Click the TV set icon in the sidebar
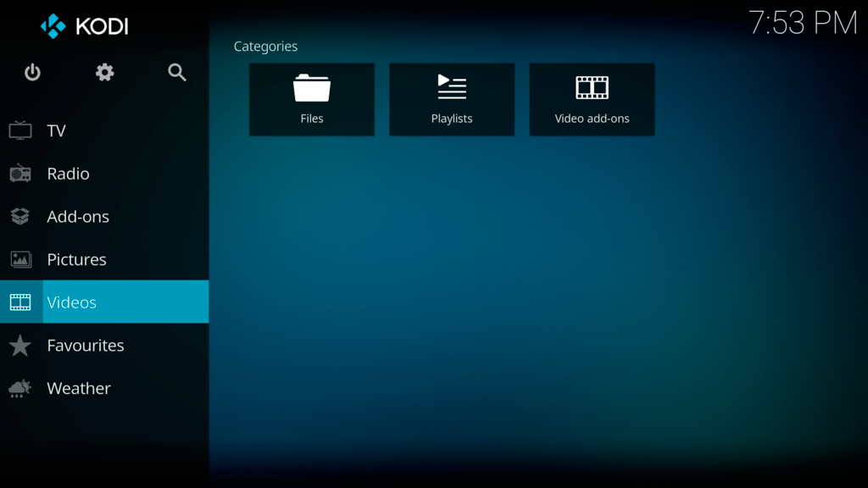868x488 pixels. 20,130
